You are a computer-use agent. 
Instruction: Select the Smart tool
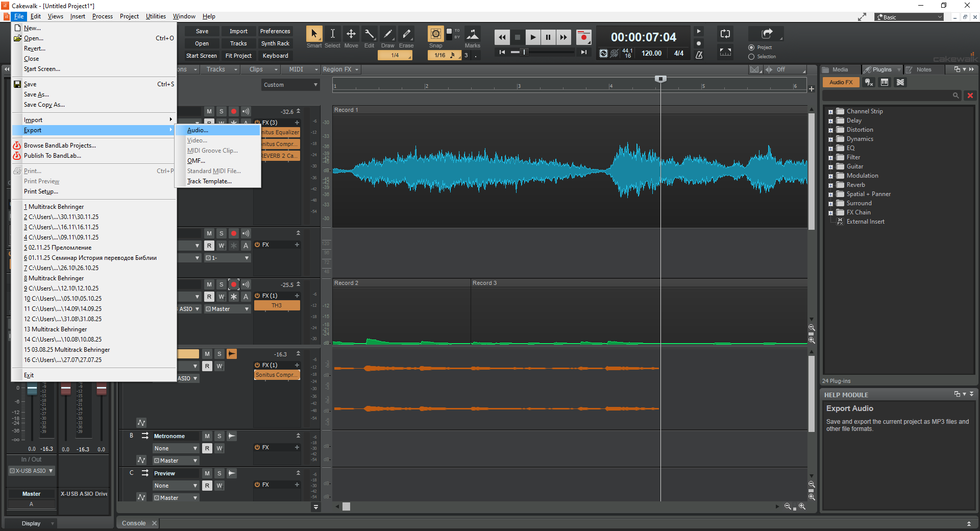pyautogui.click(x=314, y=34)
